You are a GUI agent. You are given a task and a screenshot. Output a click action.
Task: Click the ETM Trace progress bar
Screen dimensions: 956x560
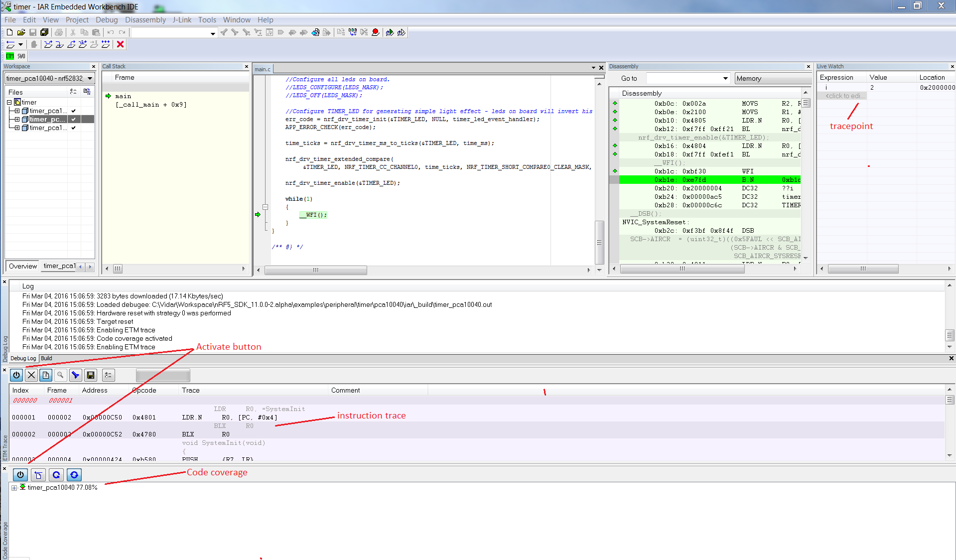tap(163, 375)
